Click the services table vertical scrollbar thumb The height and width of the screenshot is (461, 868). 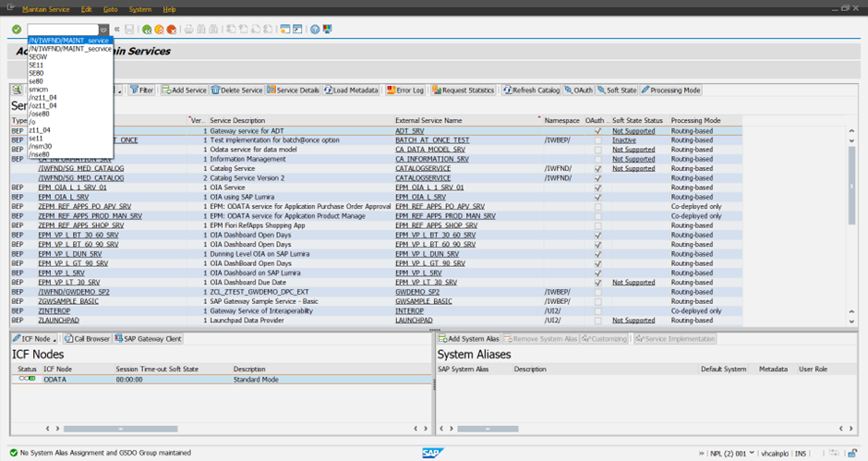click(x=851, y=187)
